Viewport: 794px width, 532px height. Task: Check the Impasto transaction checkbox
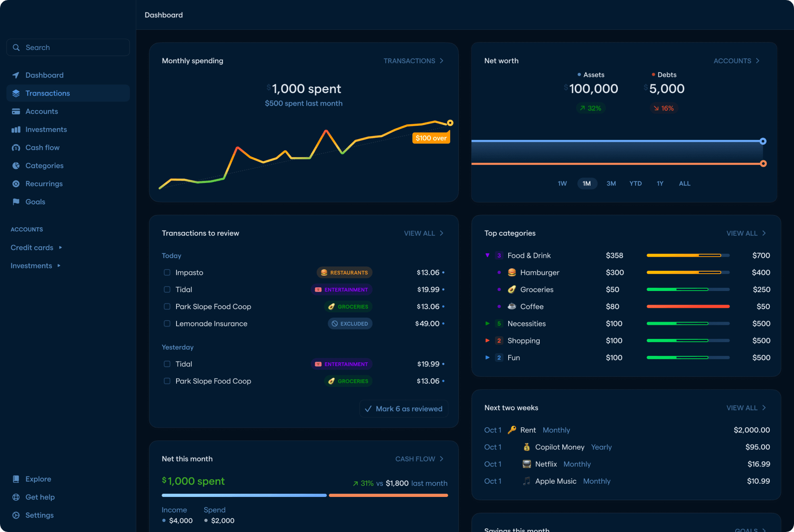click(167, 272)
